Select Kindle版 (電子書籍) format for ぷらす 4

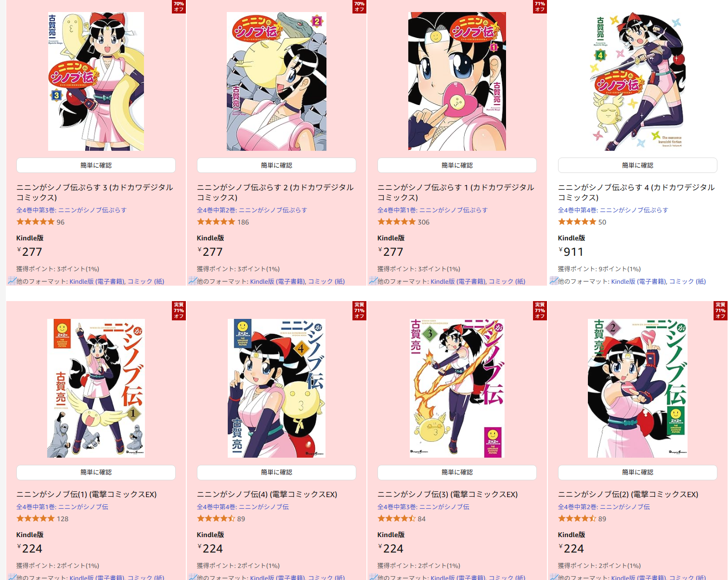click(638, 281)
